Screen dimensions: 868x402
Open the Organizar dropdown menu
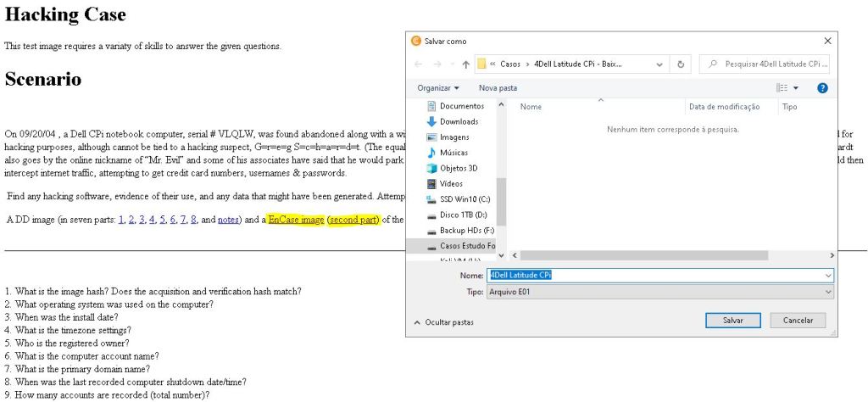click(x=438, y=87)
